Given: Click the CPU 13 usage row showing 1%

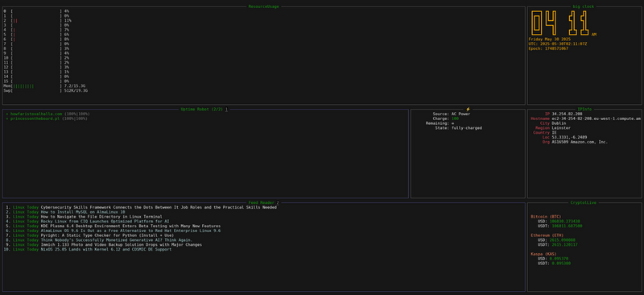Looking at the screenshot, I should [x=36, y=72].
